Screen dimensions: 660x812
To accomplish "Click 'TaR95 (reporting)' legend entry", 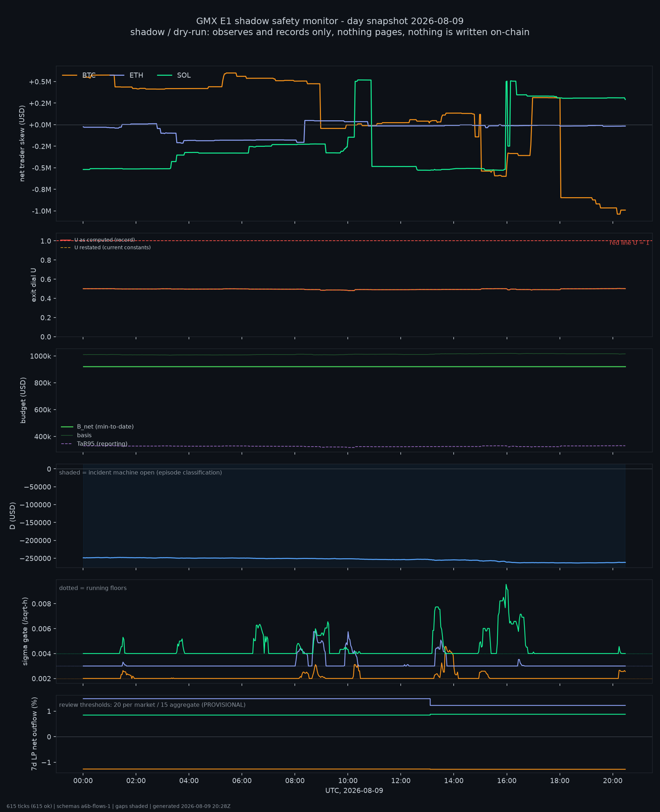I will [94, 444].
